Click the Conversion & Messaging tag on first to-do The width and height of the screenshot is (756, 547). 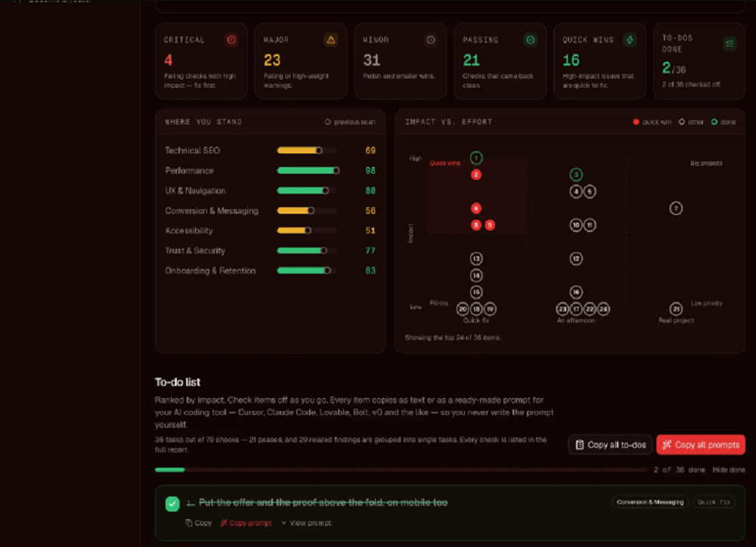(x=650, y=502)
